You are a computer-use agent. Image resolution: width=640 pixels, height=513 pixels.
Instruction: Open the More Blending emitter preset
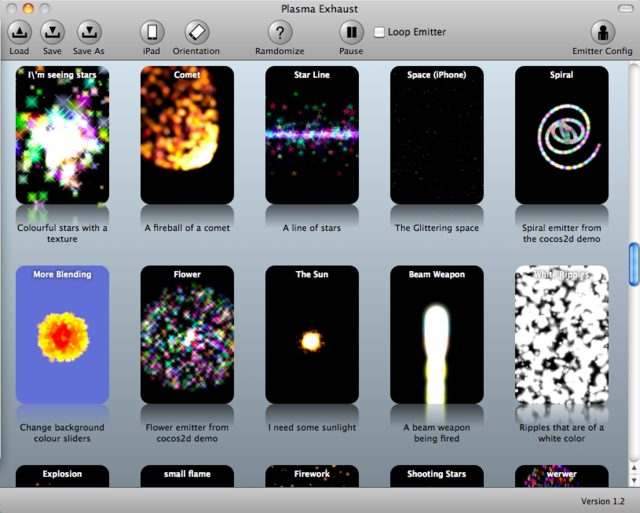[62, 335]
